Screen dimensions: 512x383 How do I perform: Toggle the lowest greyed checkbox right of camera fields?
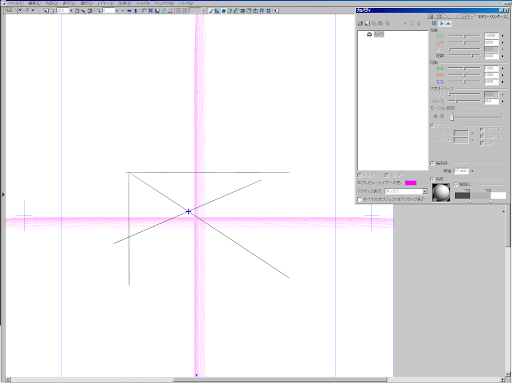(482, 143)
